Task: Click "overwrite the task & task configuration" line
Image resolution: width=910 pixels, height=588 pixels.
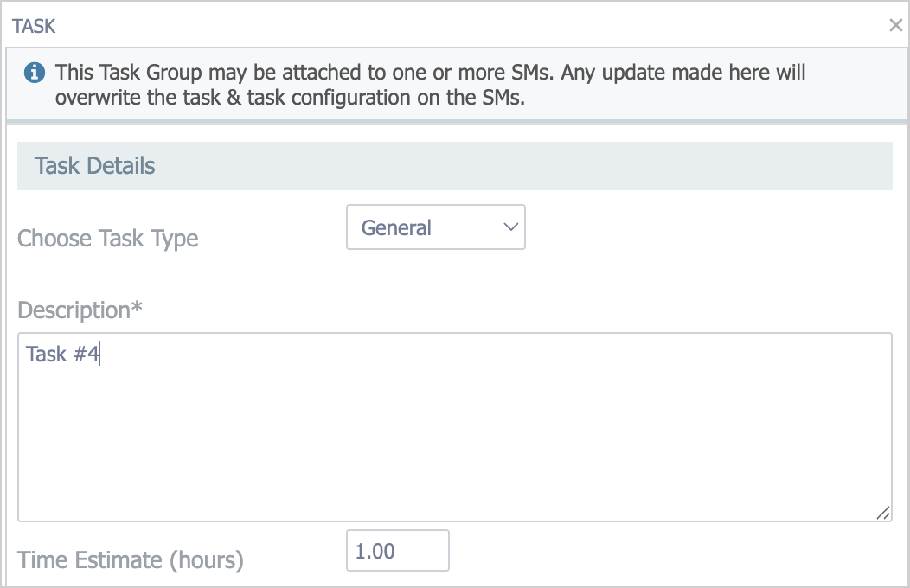Action: pos(290,98)
